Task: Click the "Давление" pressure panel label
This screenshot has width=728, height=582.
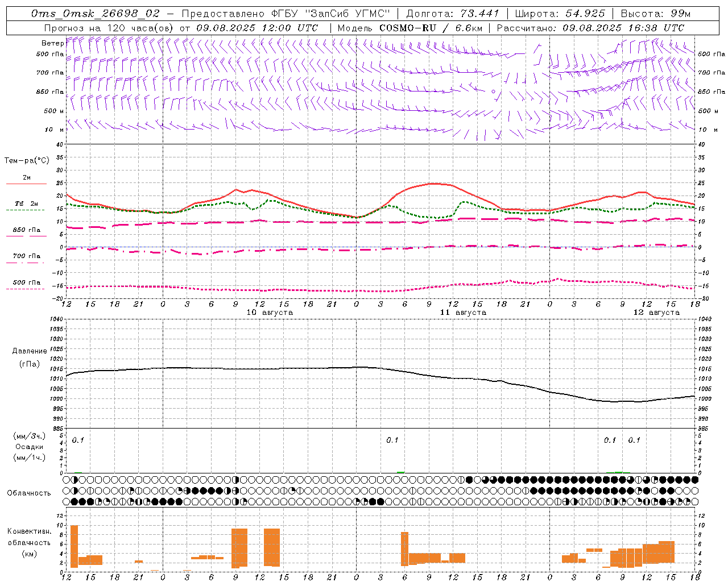Action: 30,351
